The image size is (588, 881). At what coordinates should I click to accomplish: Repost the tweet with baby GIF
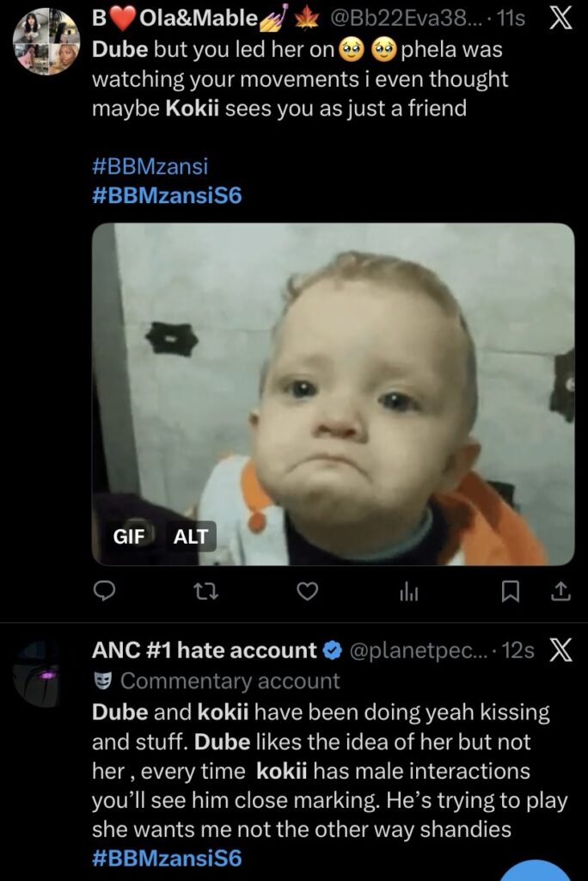click(x=205, y=590)
